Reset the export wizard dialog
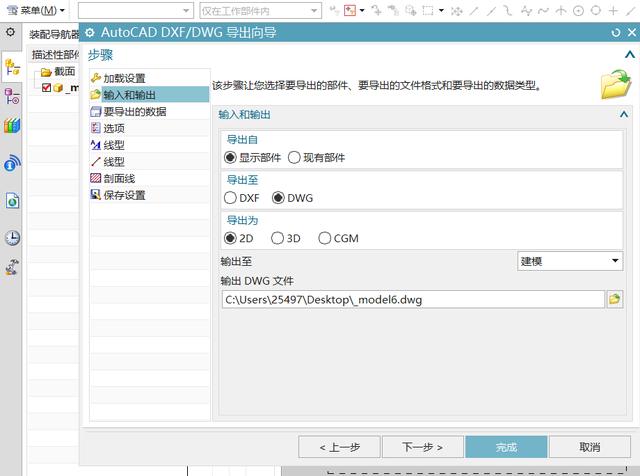This screenshot has height=476, width=640. [x=615, y=33]
